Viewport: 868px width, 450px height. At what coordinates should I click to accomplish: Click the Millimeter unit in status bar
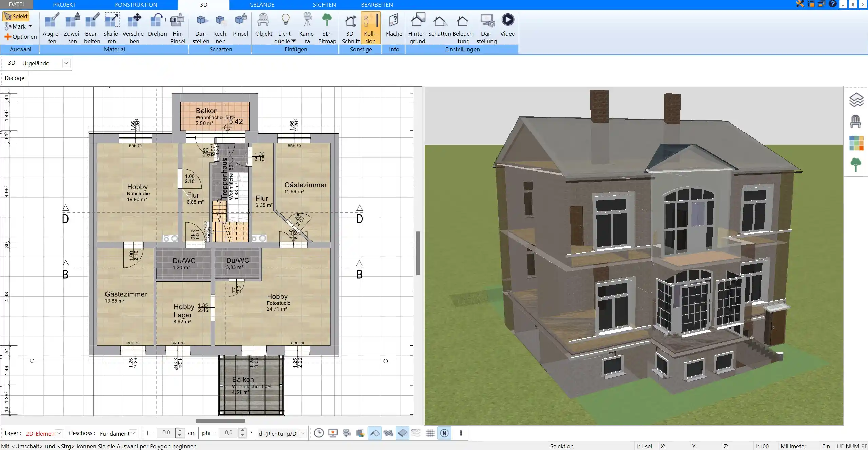tap(793, 446)
